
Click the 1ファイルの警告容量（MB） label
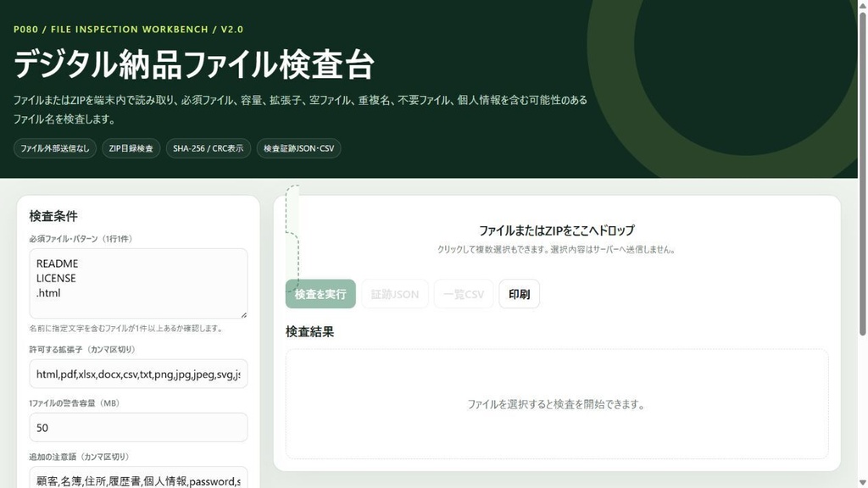pos(75,403)
